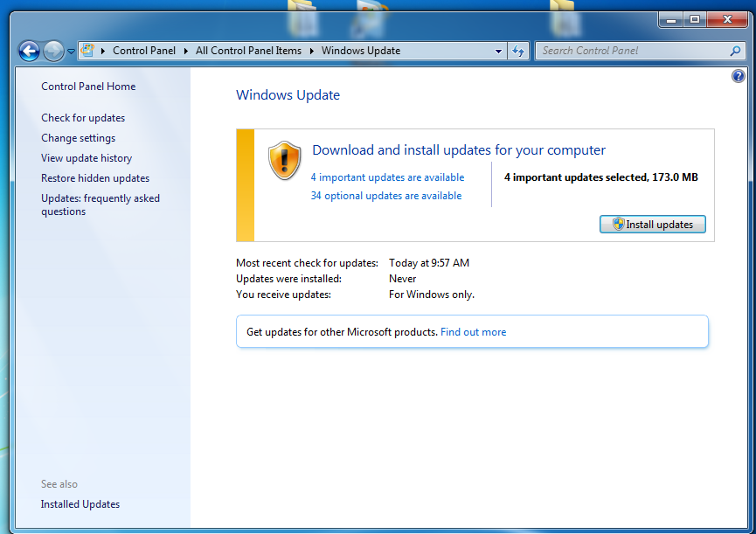Click 'Get updates for other Microsoft products.' text
756x534 pixels.
coord(342,332)
